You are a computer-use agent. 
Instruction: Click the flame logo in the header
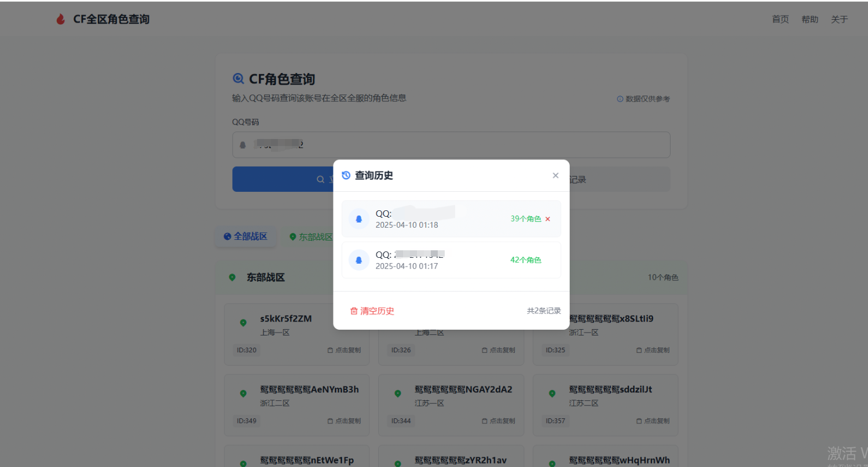click(60, 19)
